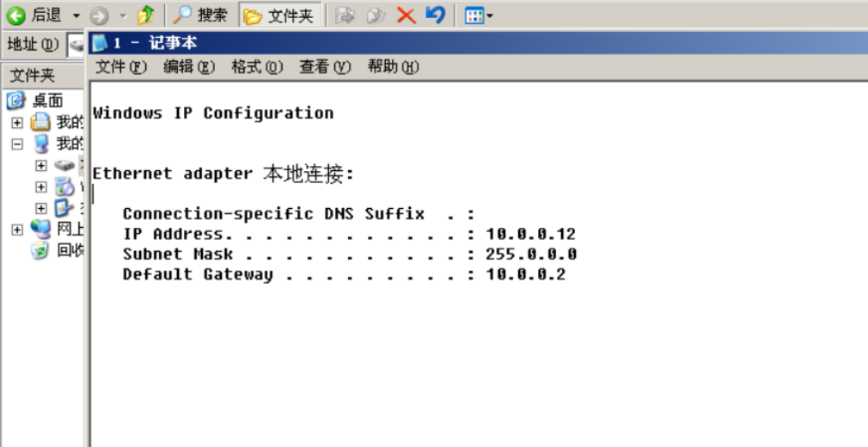The image size is (868, 447).
Task: Select 桌面 in the folder tree
Action: coord(47,101)
